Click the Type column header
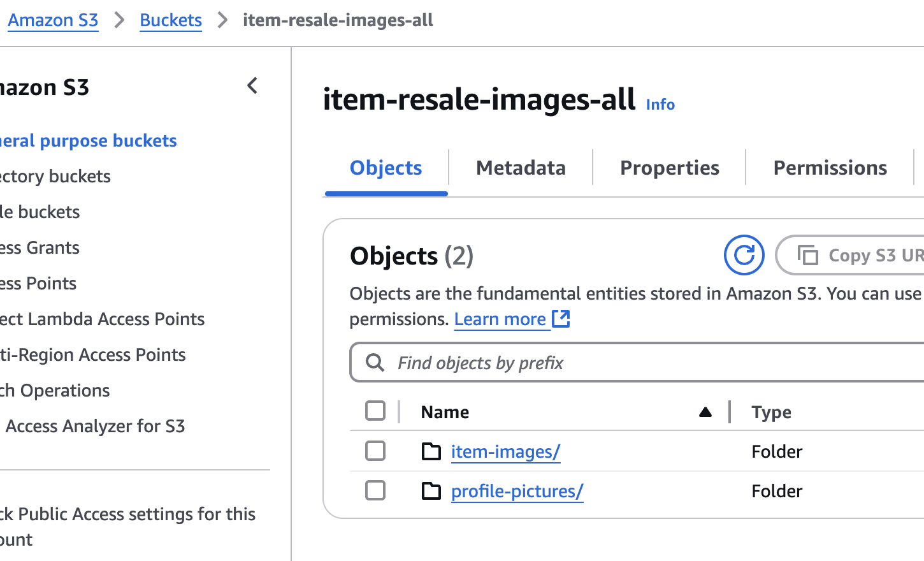The height and width of the screenshot is (561, 924). tap(771, 412)
